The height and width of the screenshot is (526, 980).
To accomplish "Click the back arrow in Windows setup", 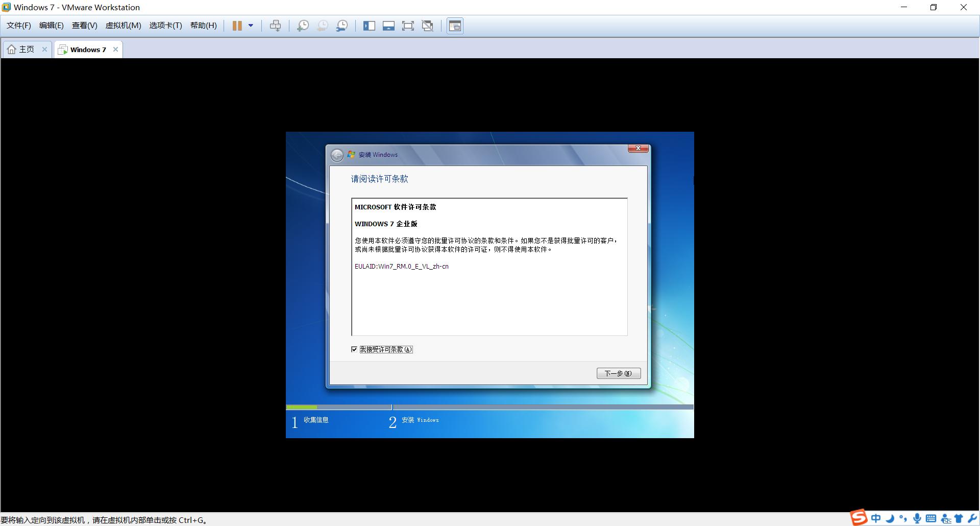I will [337, 155].
